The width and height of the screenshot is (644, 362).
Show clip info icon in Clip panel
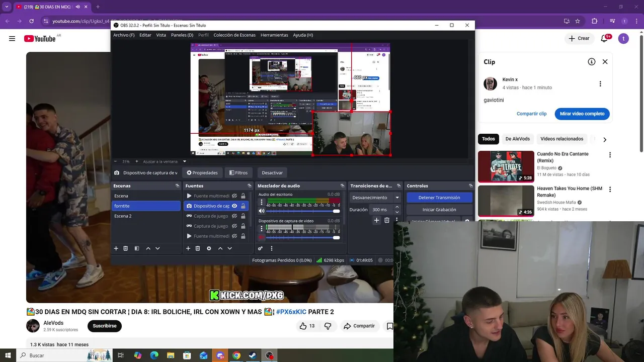click(592, 62)
